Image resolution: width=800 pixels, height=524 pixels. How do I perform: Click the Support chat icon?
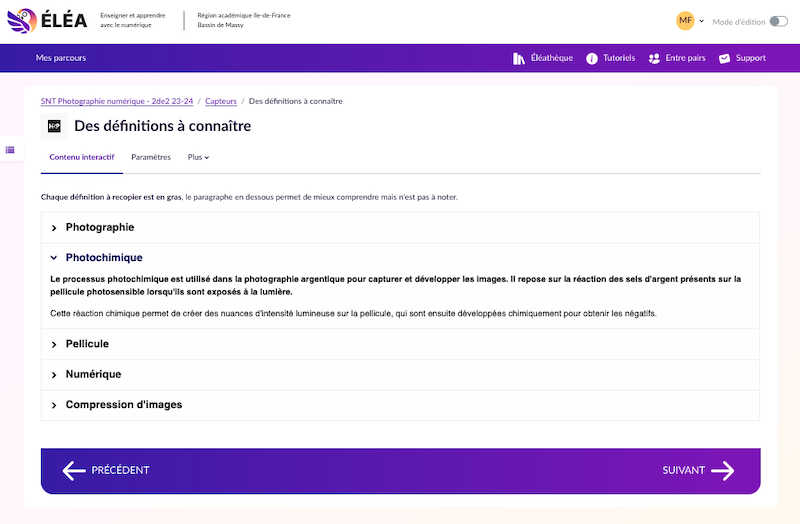coord(724,58)
